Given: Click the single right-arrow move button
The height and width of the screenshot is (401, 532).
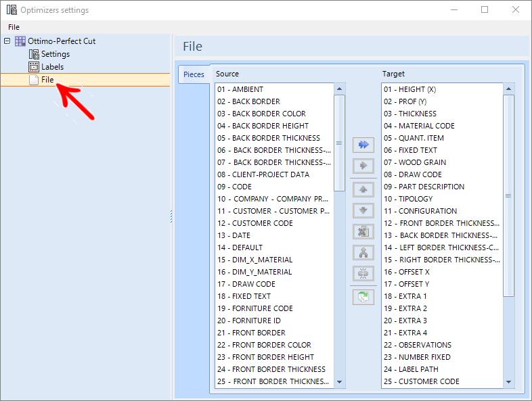Looking at the screenshot, I should pyautogui.click(x=363, y=166).
